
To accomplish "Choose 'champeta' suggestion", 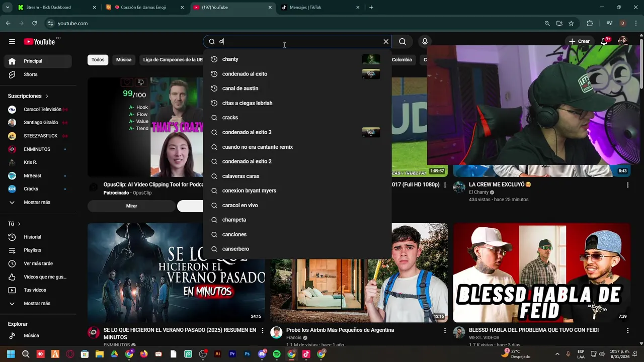I will 297,220.
